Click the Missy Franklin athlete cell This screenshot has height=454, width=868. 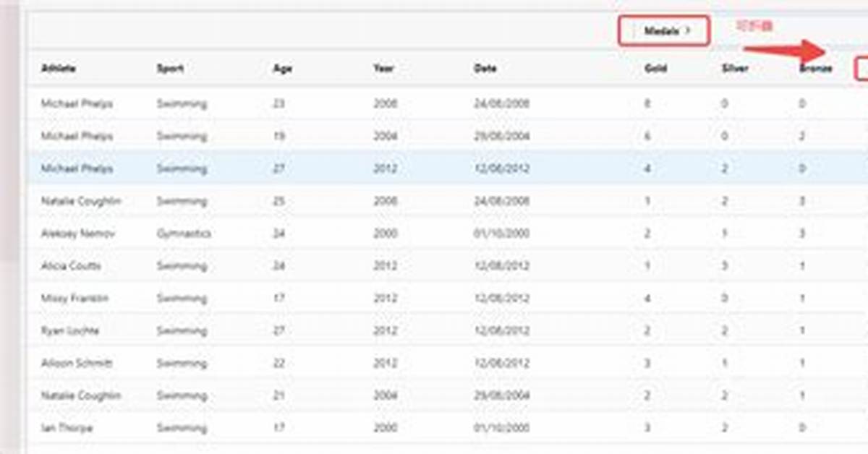click(75, 299)
